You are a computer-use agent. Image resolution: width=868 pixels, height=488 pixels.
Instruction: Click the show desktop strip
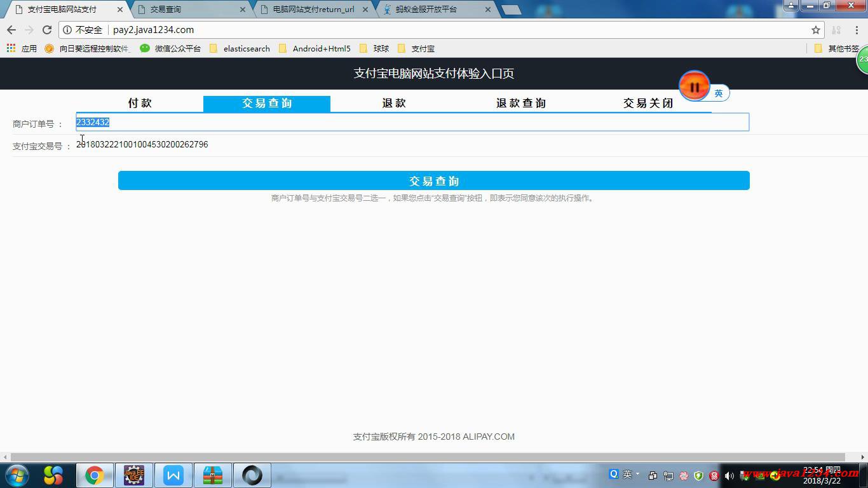point(864,475)
